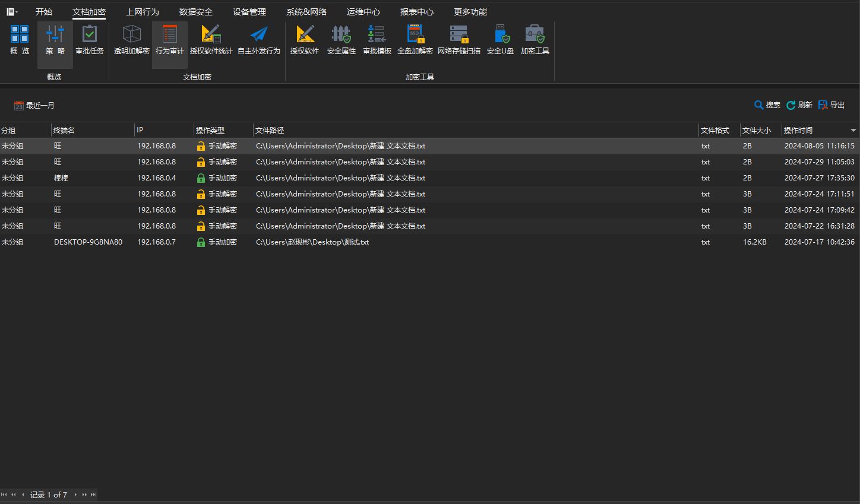Open 授权软件统计 statistics

[211, 40]
